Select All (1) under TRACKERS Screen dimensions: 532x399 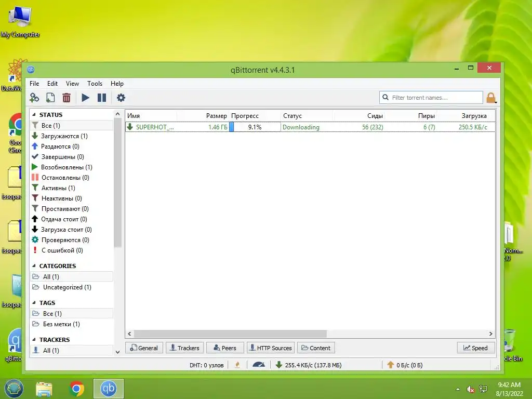click(72, 351)
